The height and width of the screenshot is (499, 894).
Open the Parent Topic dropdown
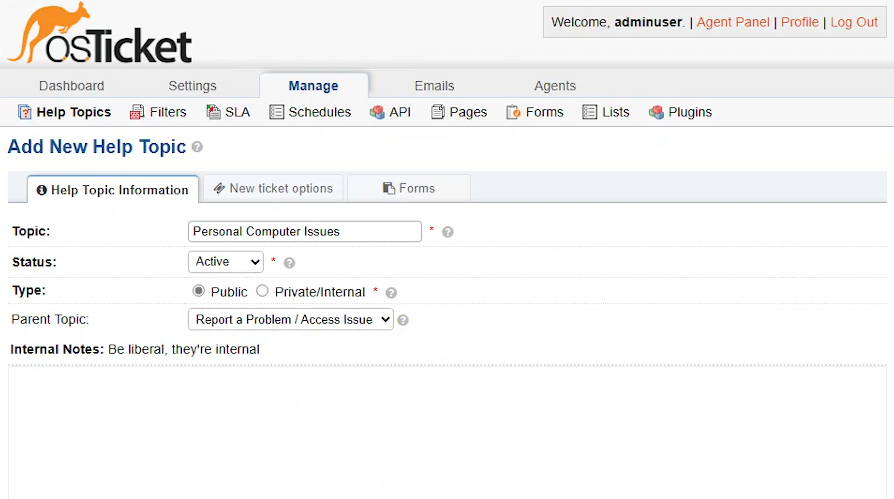(x=291, y=319)
